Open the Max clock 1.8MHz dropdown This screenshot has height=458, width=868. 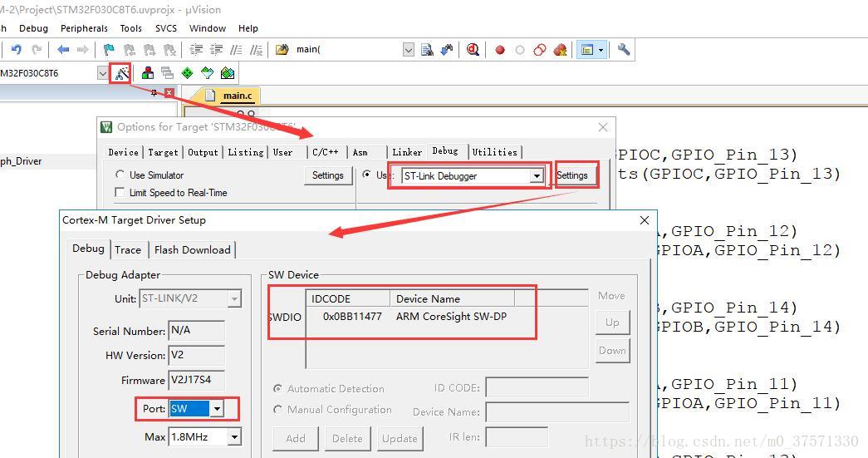pyautogui.click(x=235, y=437)
